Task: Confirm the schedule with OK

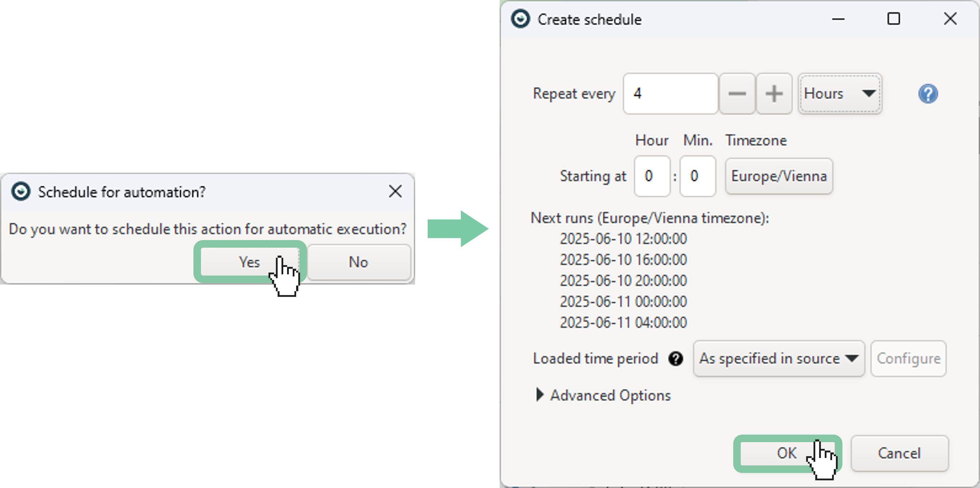Action: (x=786, y=453)
